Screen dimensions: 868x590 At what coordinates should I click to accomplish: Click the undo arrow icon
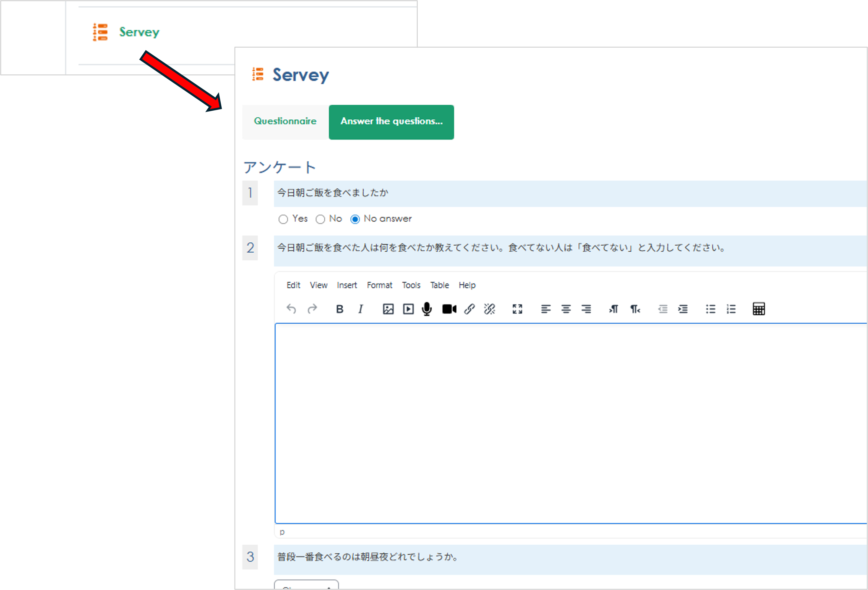tap(291, 309)
